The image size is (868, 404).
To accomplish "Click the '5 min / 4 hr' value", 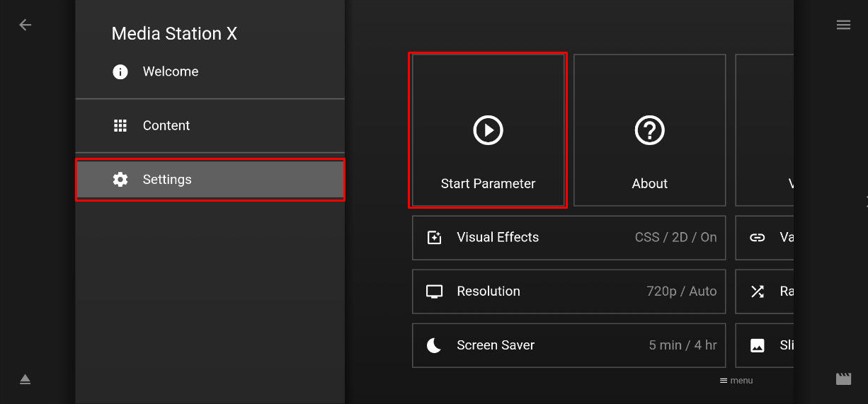I will pyautogui.click(x=683, y=345).
